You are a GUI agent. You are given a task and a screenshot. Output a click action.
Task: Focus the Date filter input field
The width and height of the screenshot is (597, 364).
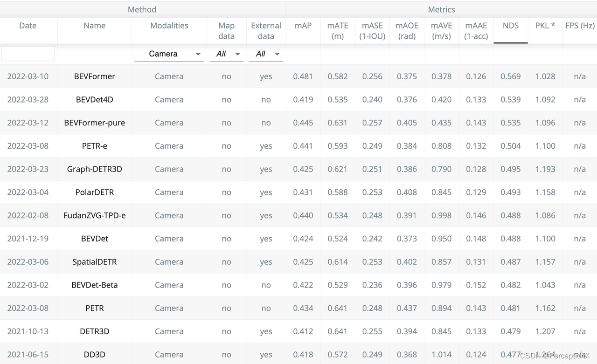coord(28,54)
